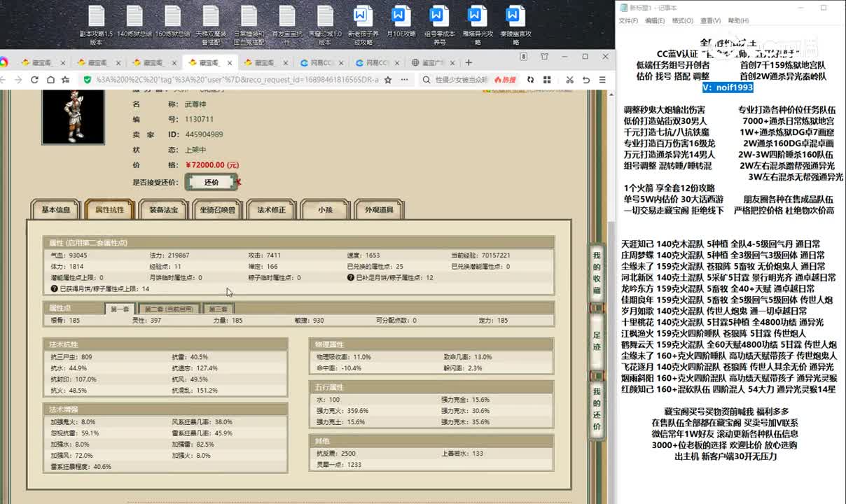Click highlighted text V: noif1993 in Notepad

pyautogui.click(x=728, y=87)
